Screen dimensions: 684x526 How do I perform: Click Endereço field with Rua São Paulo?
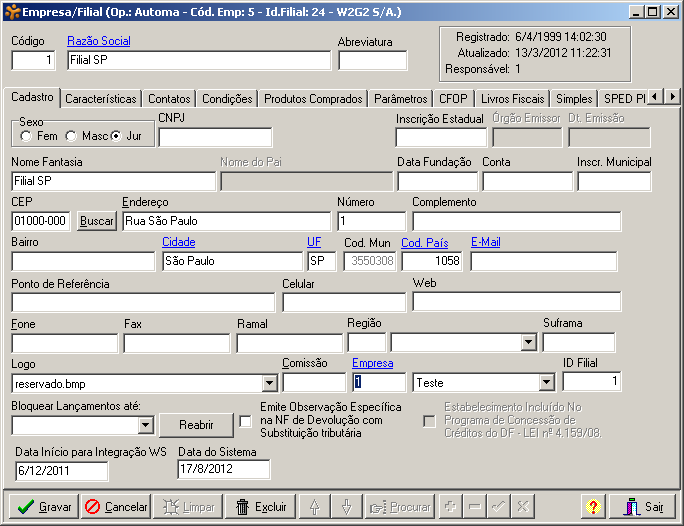226,221
